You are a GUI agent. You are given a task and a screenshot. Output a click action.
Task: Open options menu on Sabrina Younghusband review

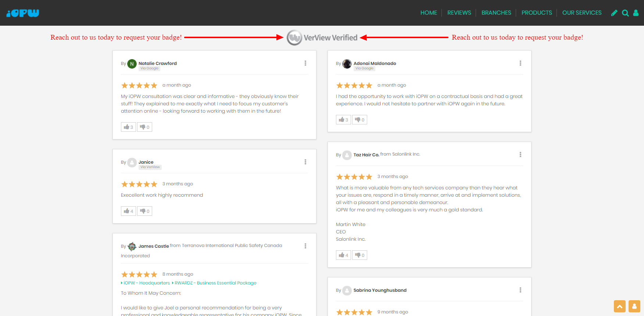pyautogui.click(x=520, y=290)
